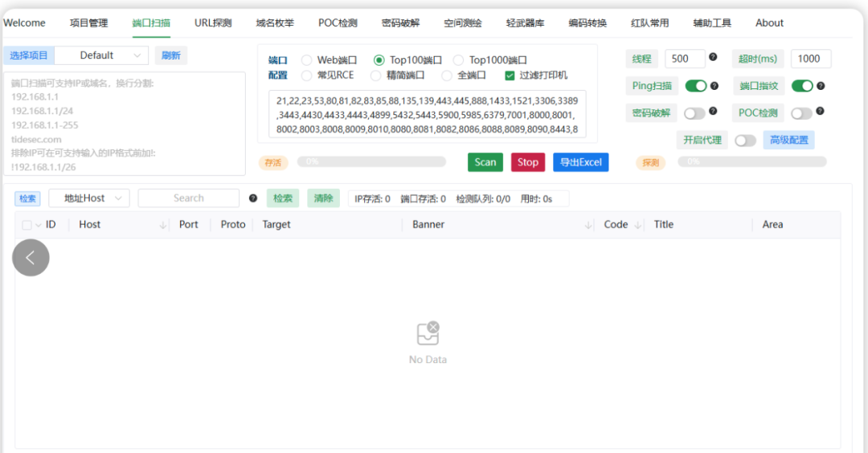Open the About tab
The width and height of the screenshot is (868, 453).
click(769, 22)
